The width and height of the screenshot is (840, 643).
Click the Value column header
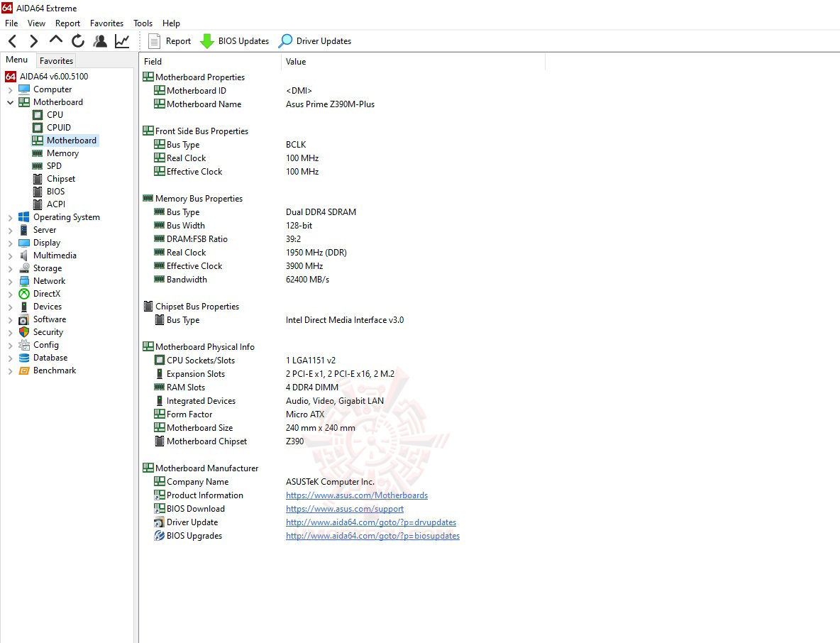(x=413, y=62)
